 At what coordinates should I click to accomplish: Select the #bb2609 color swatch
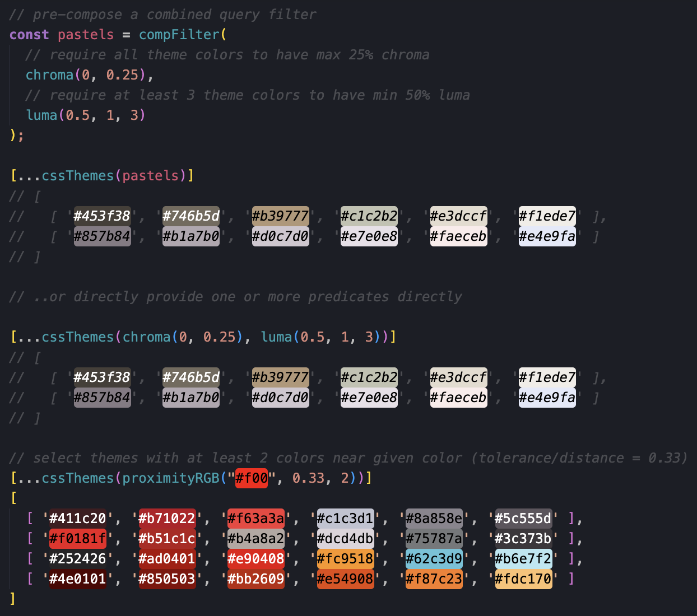coord(256,578)
